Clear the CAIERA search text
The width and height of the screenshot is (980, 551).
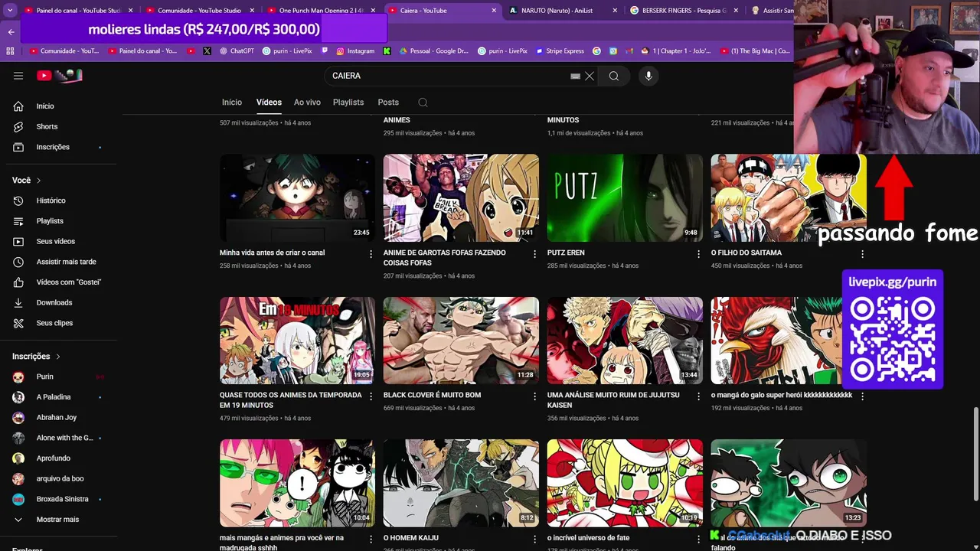[x=590, y=76]
